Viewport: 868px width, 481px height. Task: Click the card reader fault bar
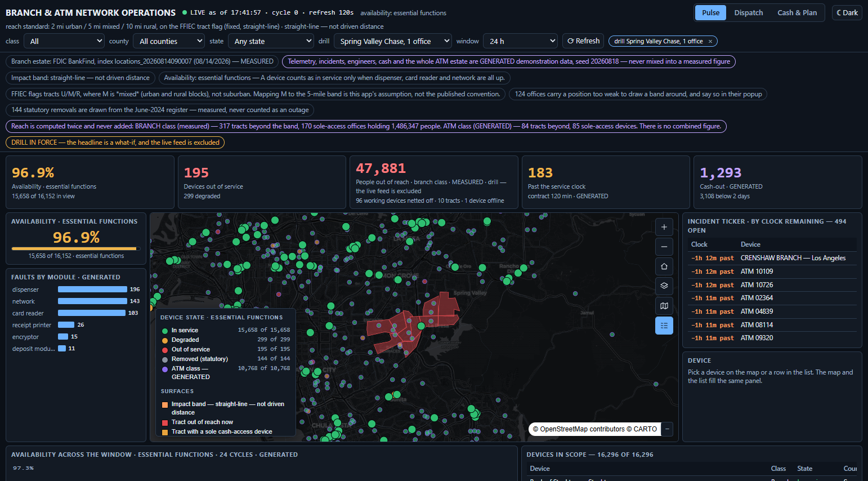(x=92, y=313)
